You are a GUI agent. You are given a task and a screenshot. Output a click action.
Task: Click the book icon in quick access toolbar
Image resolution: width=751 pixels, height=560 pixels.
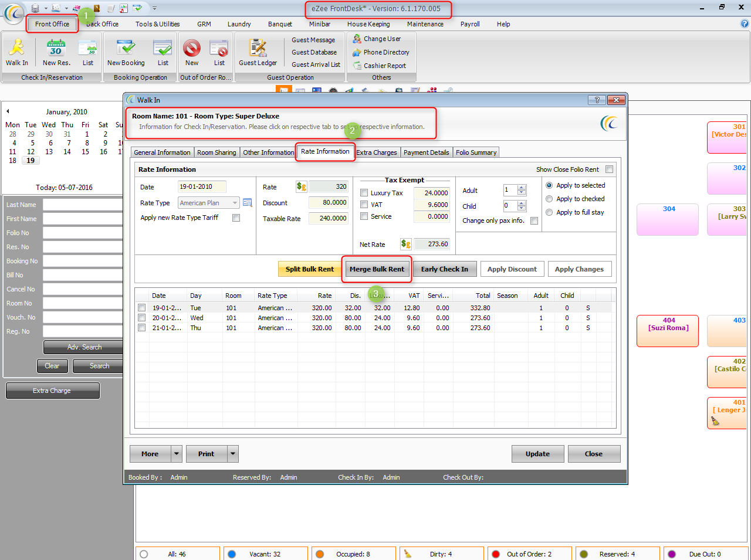point(97,8)
